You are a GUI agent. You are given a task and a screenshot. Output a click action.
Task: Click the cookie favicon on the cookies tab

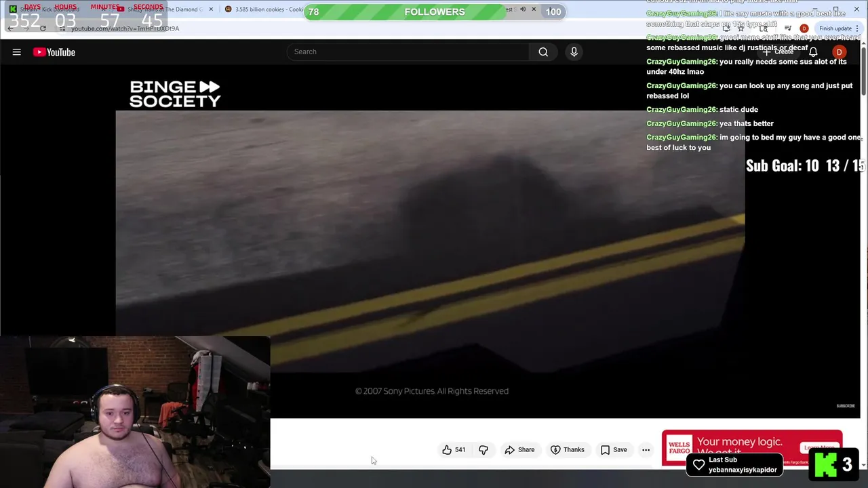pyautogui.click(x=229, y=9)
